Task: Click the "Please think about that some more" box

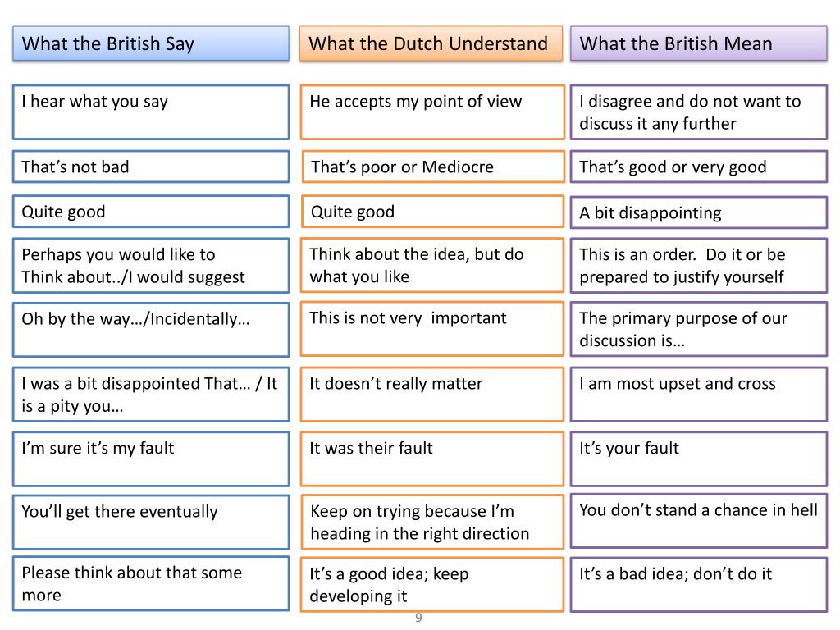Action: (151, 583)
